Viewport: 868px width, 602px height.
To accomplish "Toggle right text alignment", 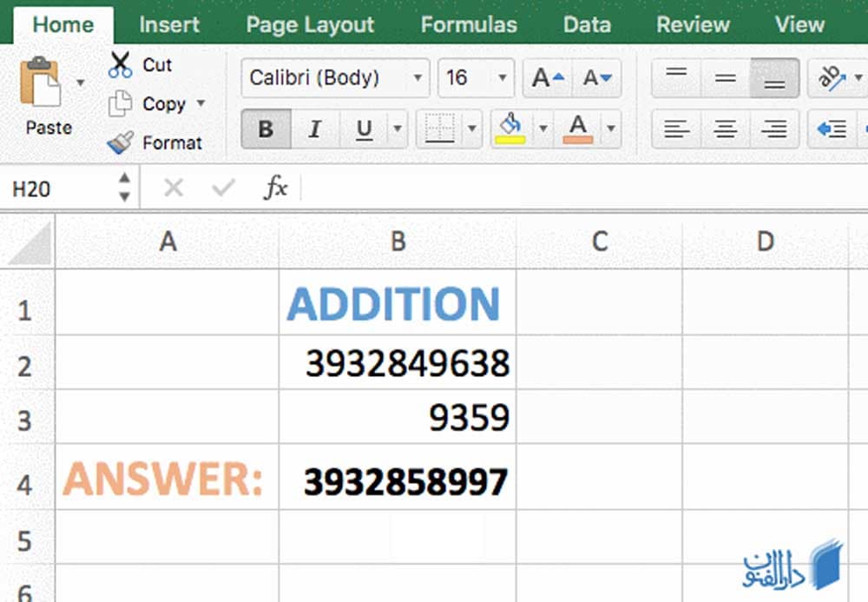I will 773,129.
